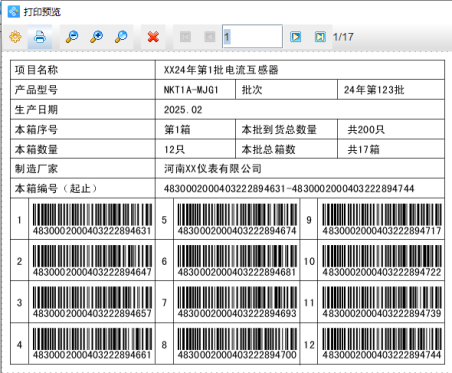Screen dimensions: 452x373
Task: Select barcode number 7 ending 894693
Action: [x=237, y=302]
